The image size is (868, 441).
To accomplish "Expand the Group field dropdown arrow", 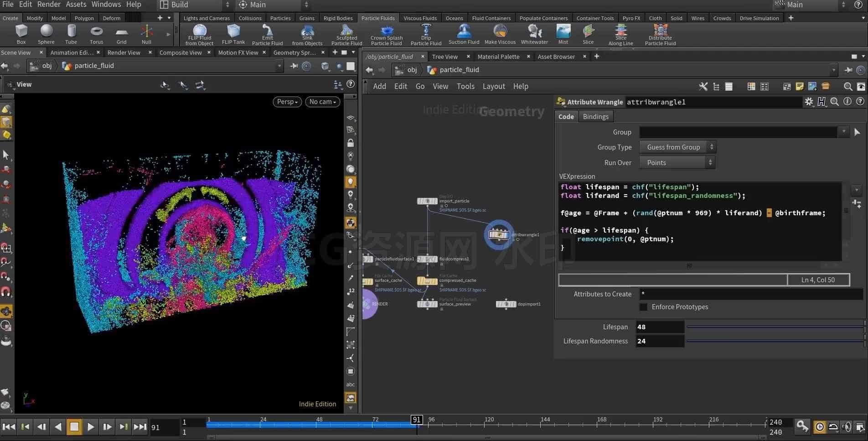I will pos(844,132).
